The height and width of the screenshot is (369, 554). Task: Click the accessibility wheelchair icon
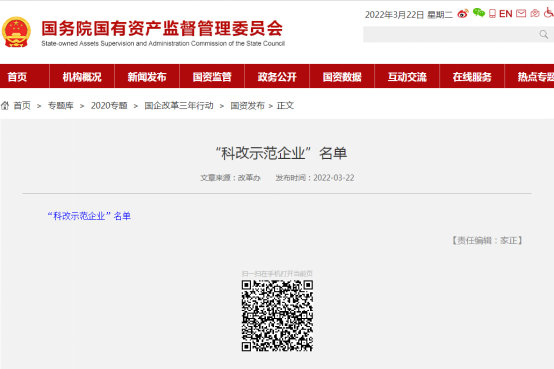pyautogui.click(x=549, y=13)
